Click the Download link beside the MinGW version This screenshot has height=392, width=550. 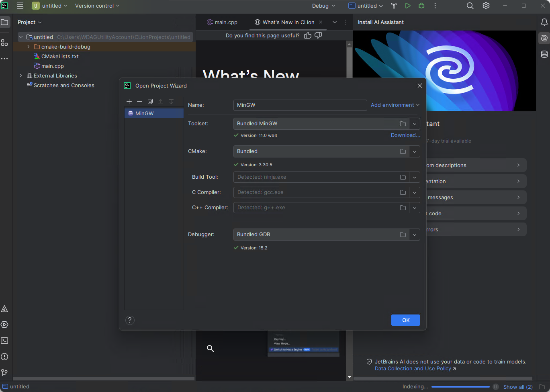point(405,135)
